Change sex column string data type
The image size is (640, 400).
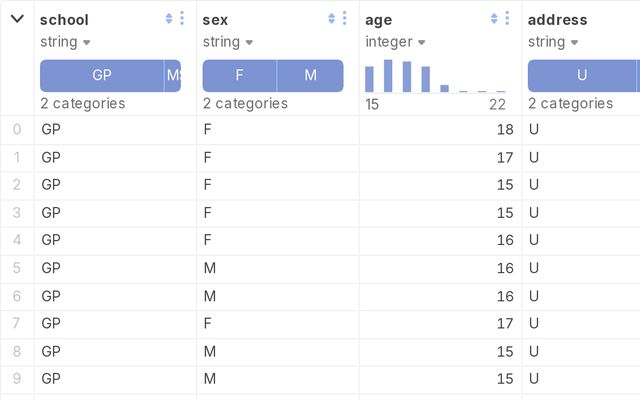tap(227, 42)
